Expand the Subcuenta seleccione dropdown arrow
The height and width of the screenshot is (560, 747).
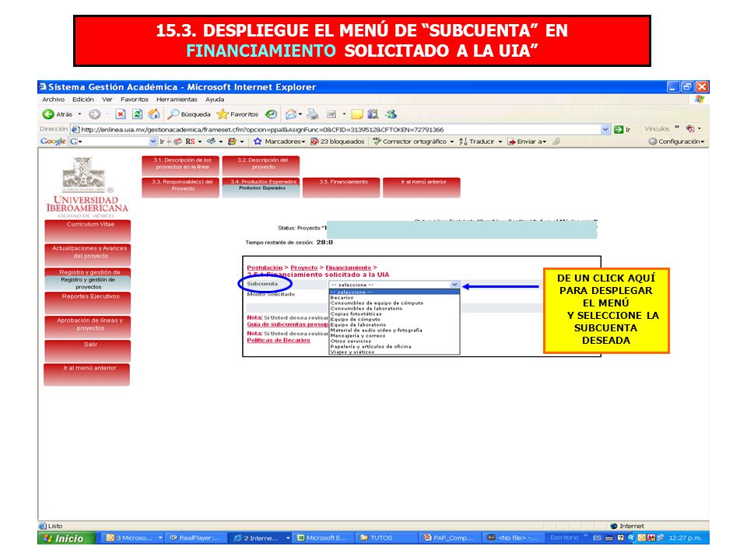[454, 285]
